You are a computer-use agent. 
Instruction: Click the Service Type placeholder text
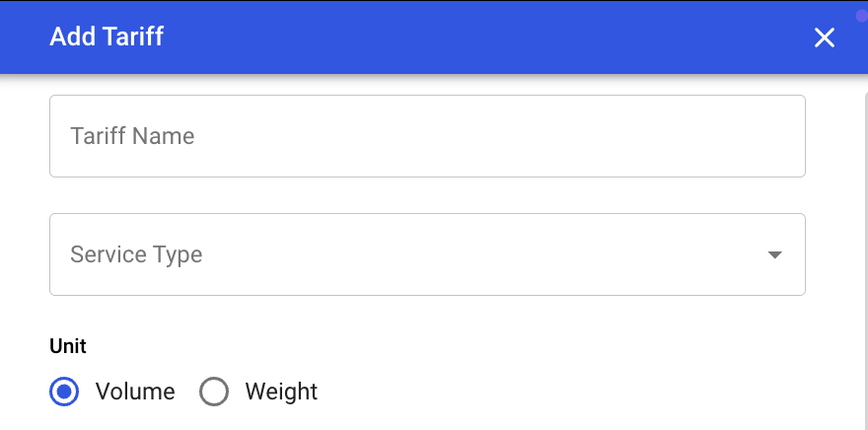coord(136,254)
